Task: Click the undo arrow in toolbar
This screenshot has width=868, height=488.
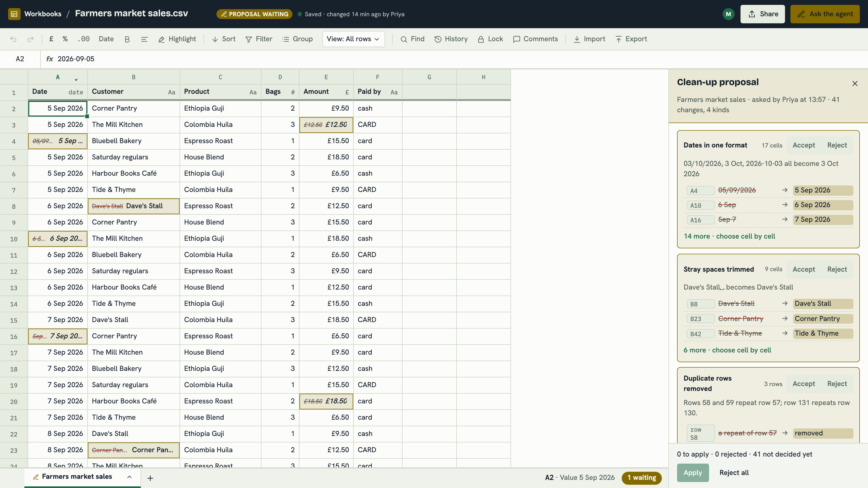Action: pyautogui.click(x=14, y=39)
